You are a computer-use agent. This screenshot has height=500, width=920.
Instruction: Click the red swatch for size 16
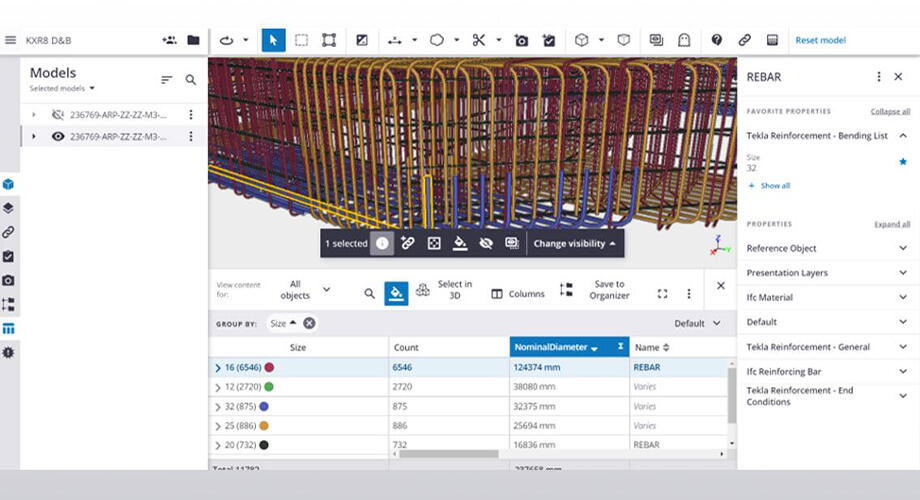[269, 367]
